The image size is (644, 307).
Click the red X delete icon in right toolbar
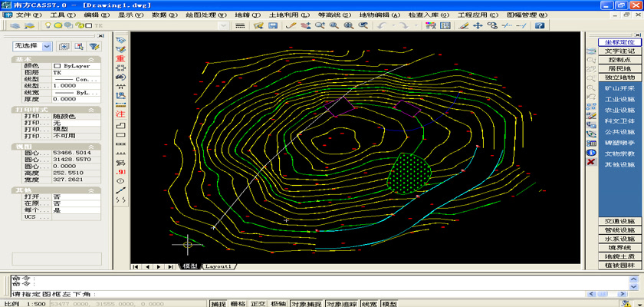(591, 161)
